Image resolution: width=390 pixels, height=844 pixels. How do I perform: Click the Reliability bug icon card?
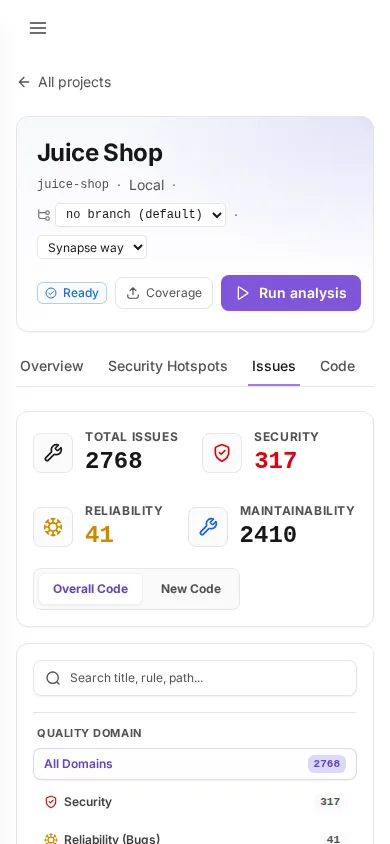53,527
